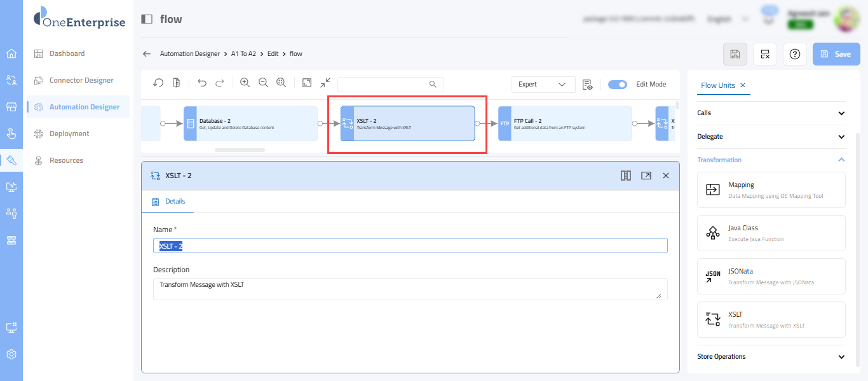This screenshot has height=381, width=868.
Task: Click the zoom in magnifier icon
Action: [245, 83]
